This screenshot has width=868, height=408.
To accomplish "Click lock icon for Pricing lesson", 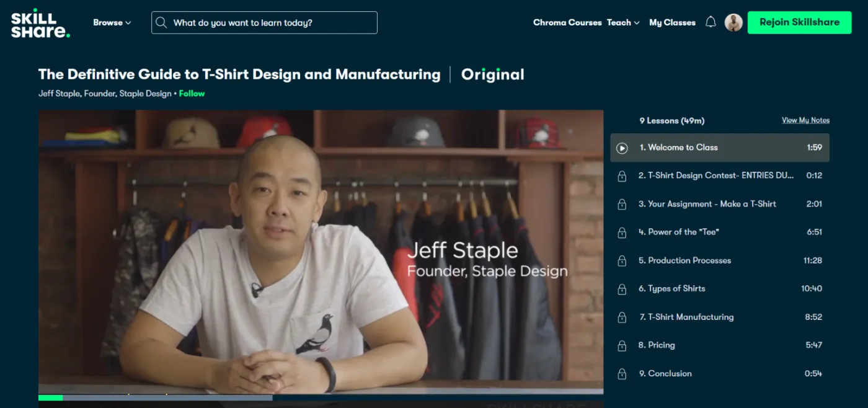I will (x=622, y=345).
